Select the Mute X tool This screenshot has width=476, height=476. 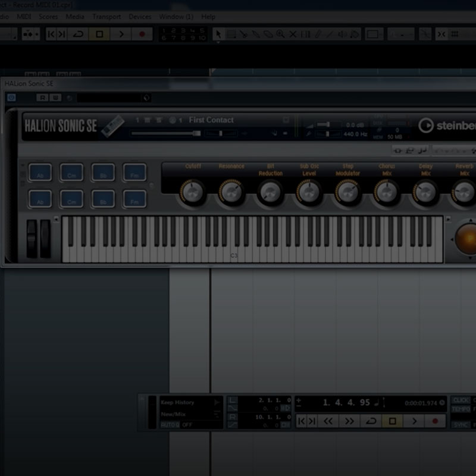(293, 35)
